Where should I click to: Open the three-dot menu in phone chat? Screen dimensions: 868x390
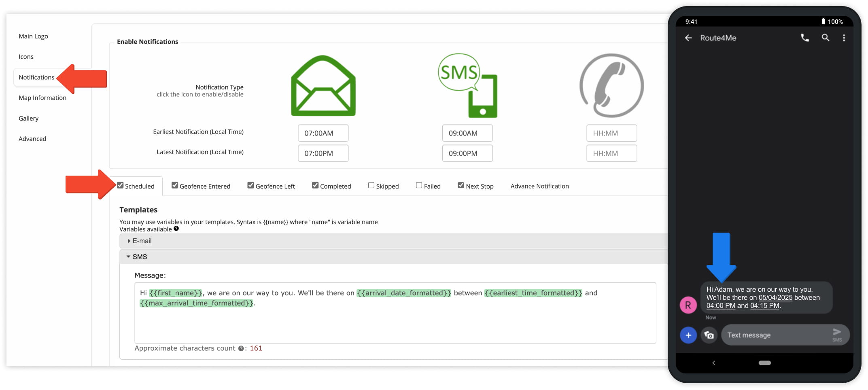pos(844,38)
